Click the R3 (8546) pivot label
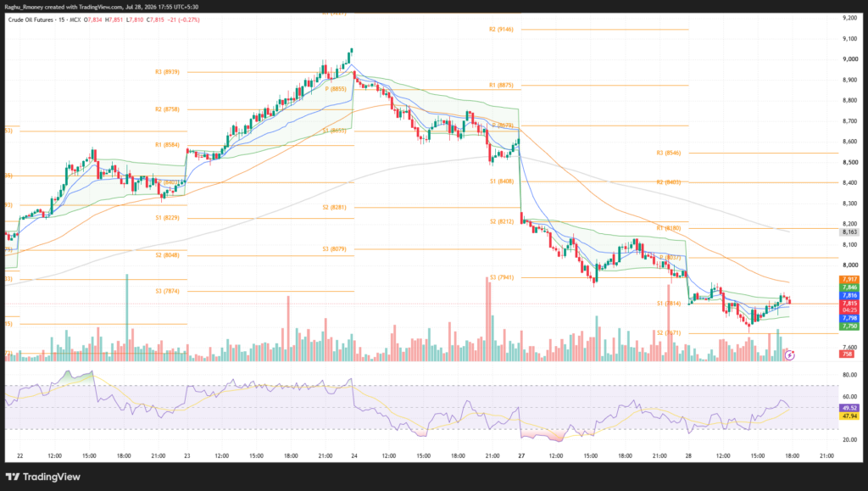The image size is (868, 491). [x=669, y=153]
